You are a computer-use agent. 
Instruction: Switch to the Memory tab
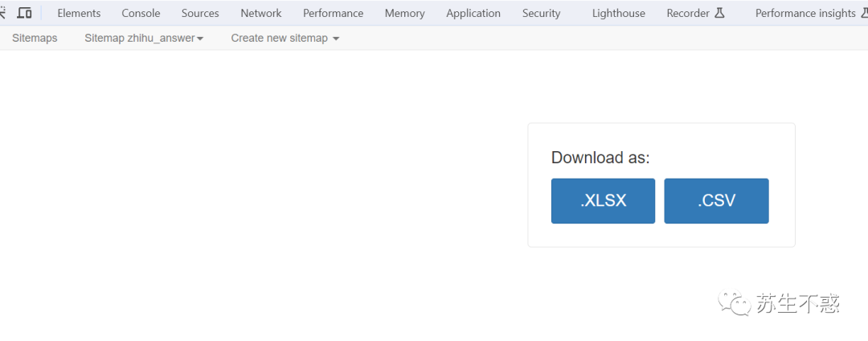tap(404, 14)
